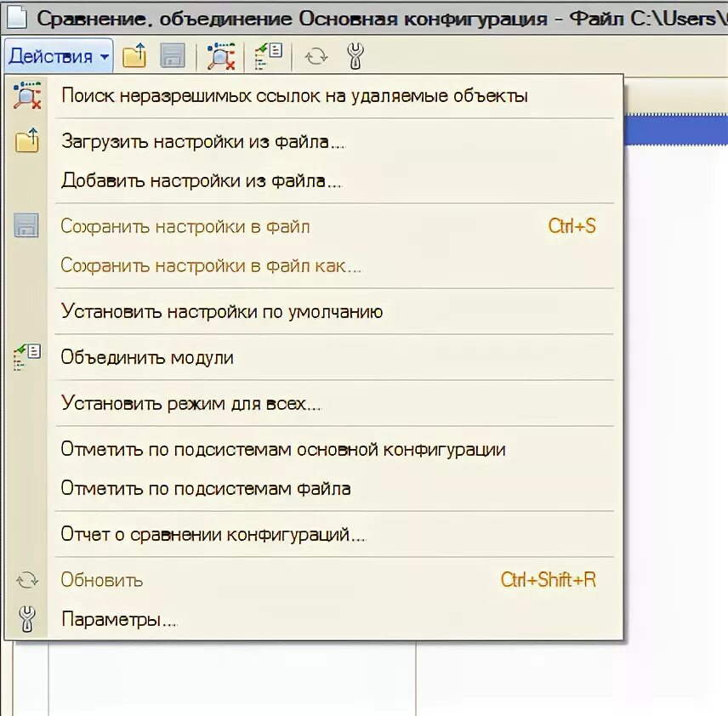Select Обновить menu entry

point(314,580)
